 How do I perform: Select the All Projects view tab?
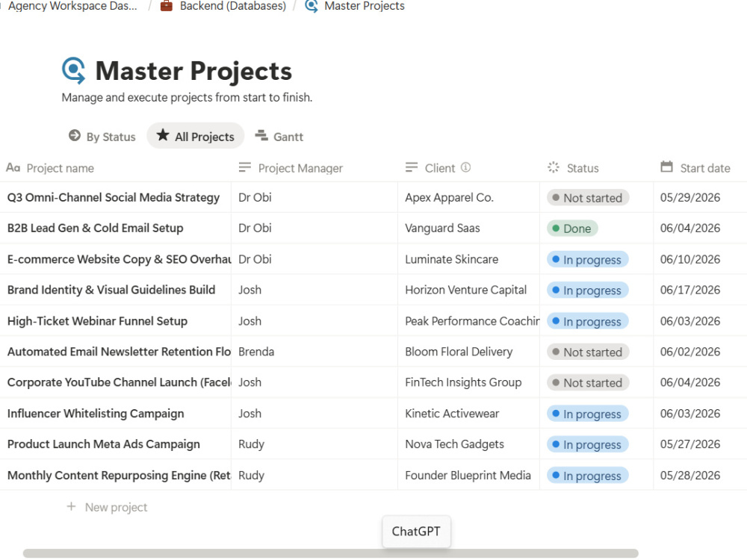point(196,136)
